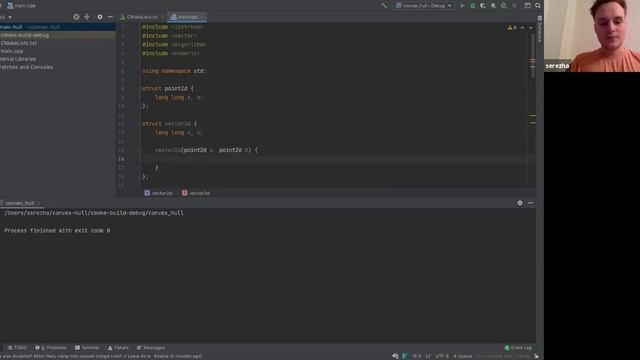Hide the Project panel with minus icon

coord(110,17)
